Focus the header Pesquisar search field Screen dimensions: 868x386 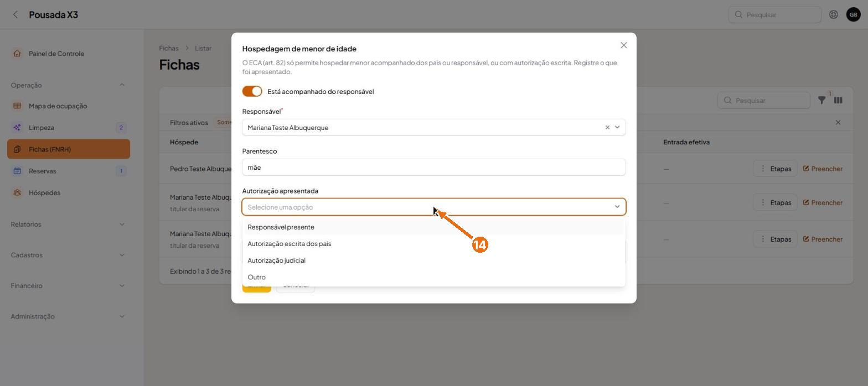click(x=775, y=14)
